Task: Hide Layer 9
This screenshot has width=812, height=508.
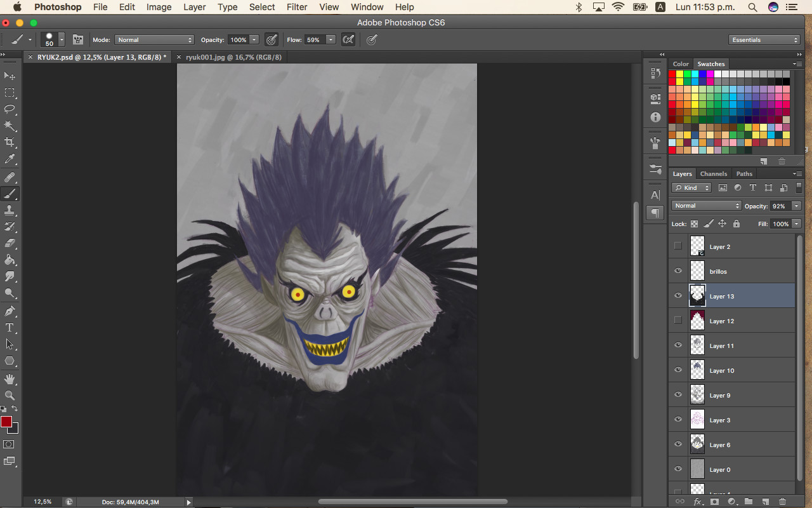Action: point(678,395)
